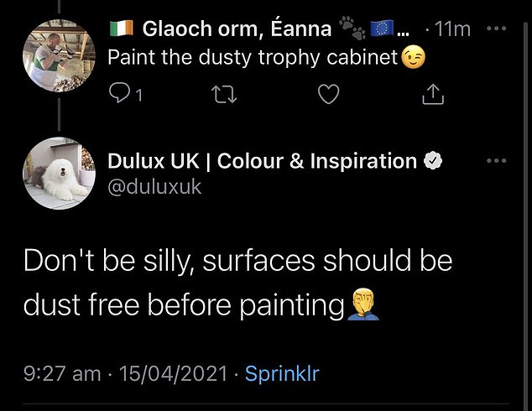Click the @duluxuk handle
The width and height of the screenshot is (532, 411).
click(x=154, y=187)
